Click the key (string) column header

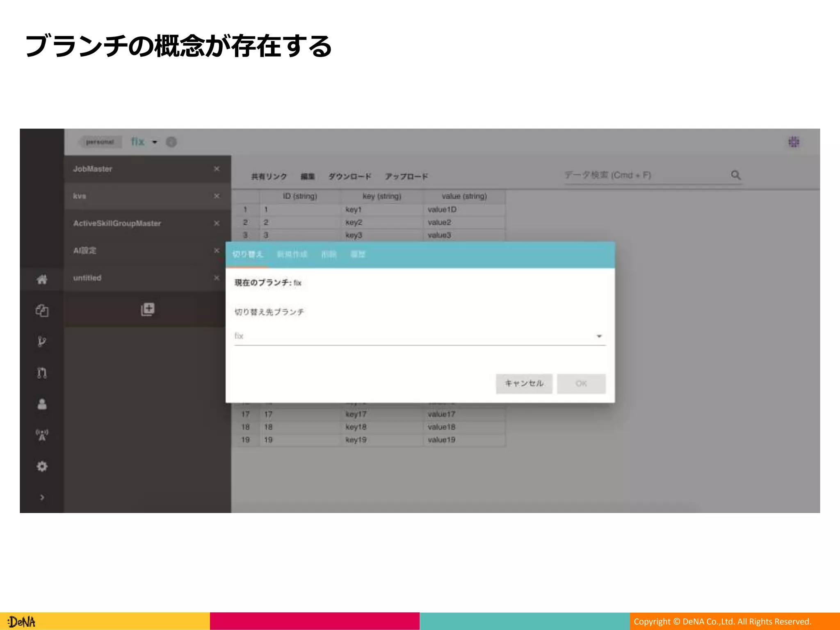(x=382, y=196)
